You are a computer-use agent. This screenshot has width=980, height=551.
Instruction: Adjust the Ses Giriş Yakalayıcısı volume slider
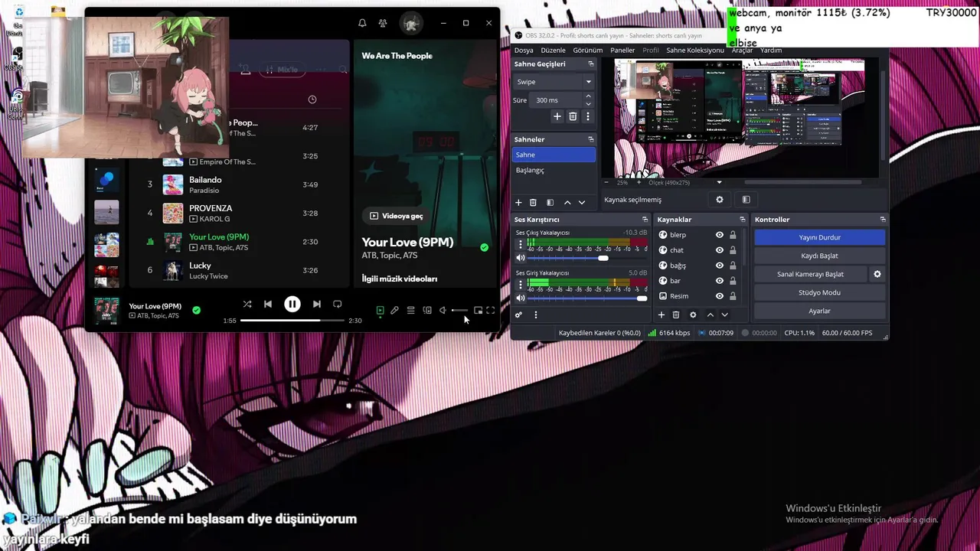(x=587, y=298)
